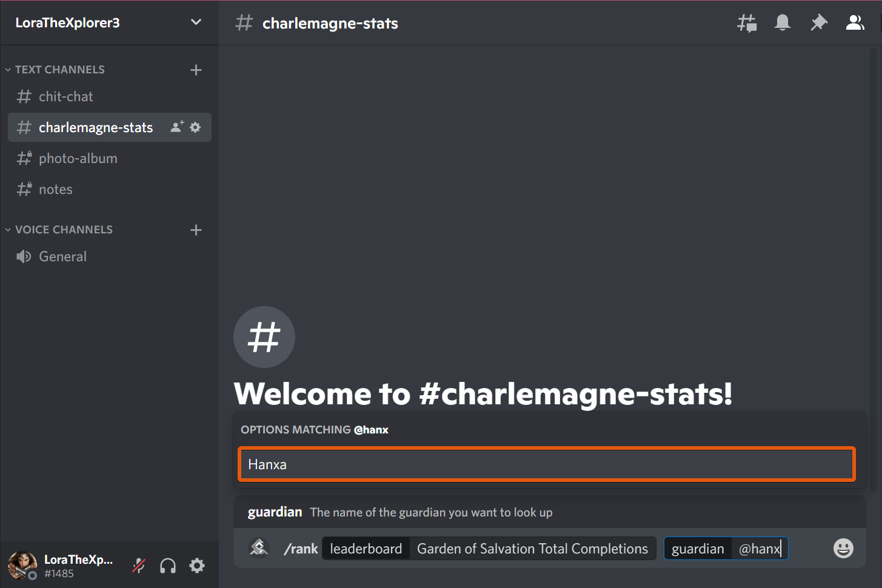Open the notes private channel
The height and width of the screenshot is (588, 882).
[110, 189]
